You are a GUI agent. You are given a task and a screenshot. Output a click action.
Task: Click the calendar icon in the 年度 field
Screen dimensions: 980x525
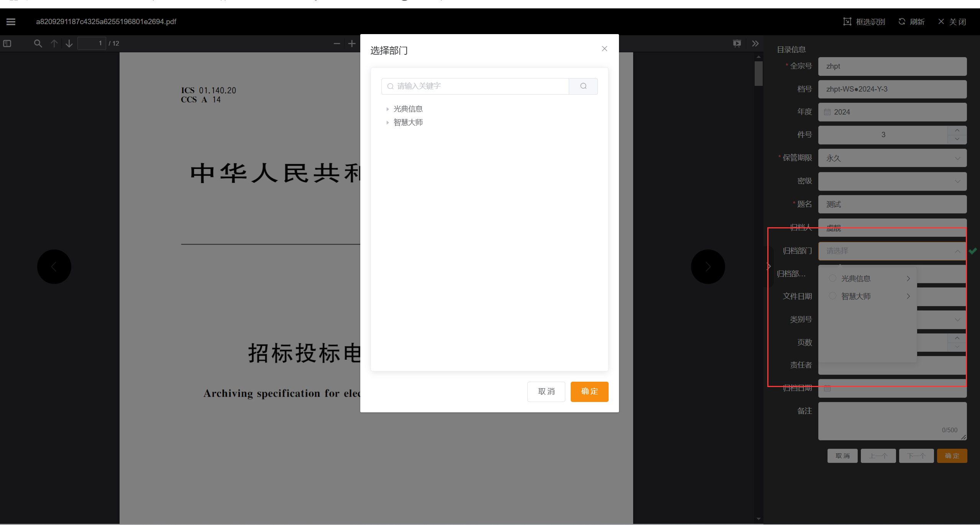(827, 112)
